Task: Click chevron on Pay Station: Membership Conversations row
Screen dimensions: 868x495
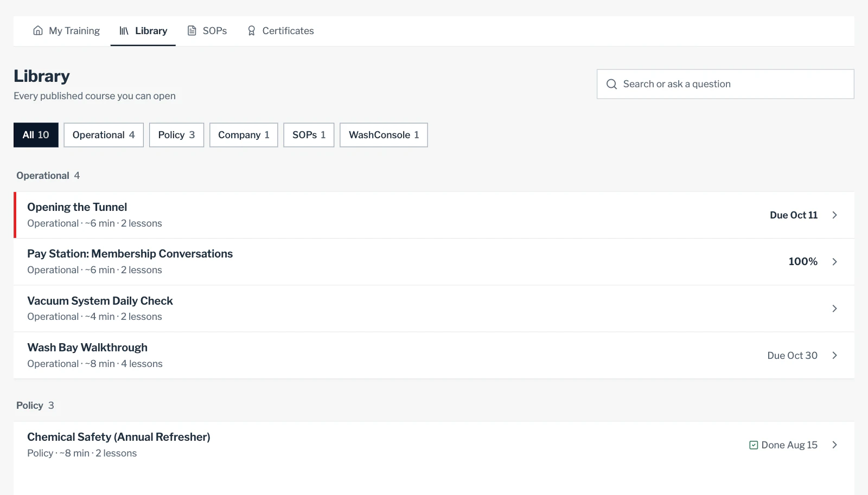Action: click(835, 262)
